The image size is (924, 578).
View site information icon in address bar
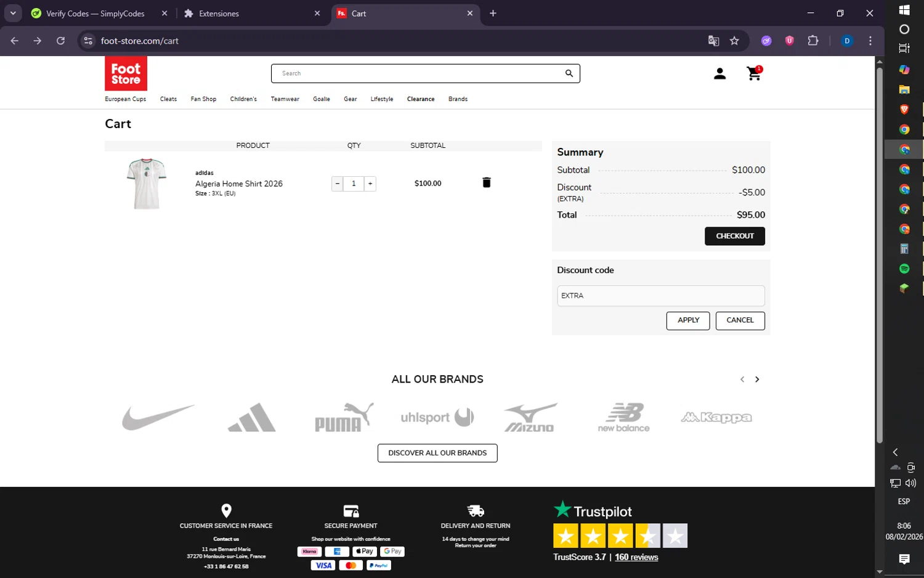[x=88, y=41]
